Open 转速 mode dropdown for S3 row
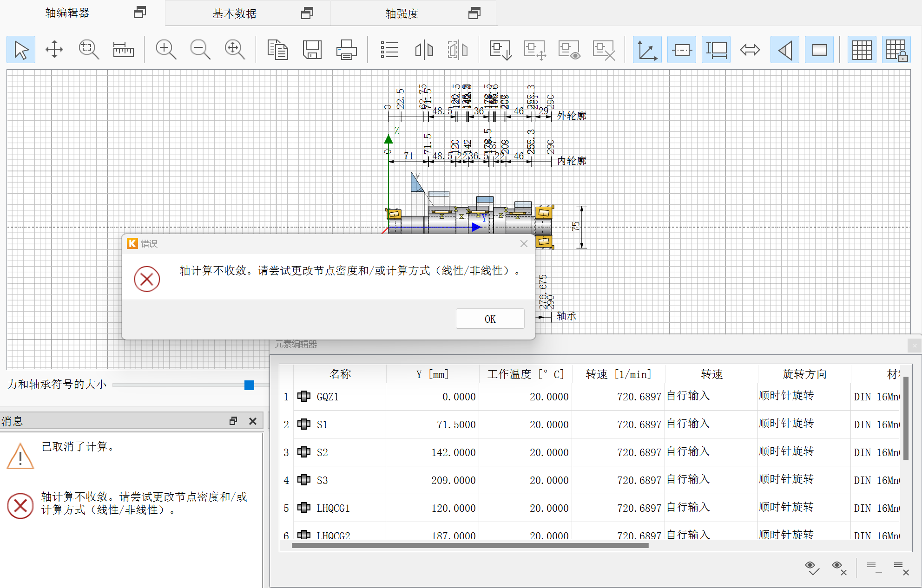Screen dimensions: 922x588 [x=711, y=480]
